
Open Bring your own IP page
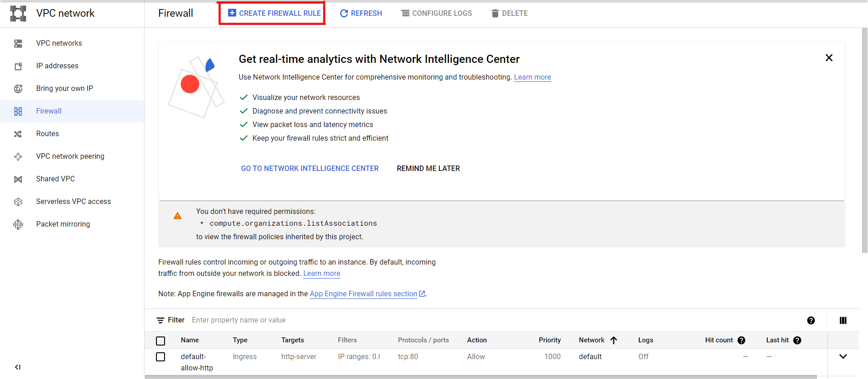click(x=65, y=88)
